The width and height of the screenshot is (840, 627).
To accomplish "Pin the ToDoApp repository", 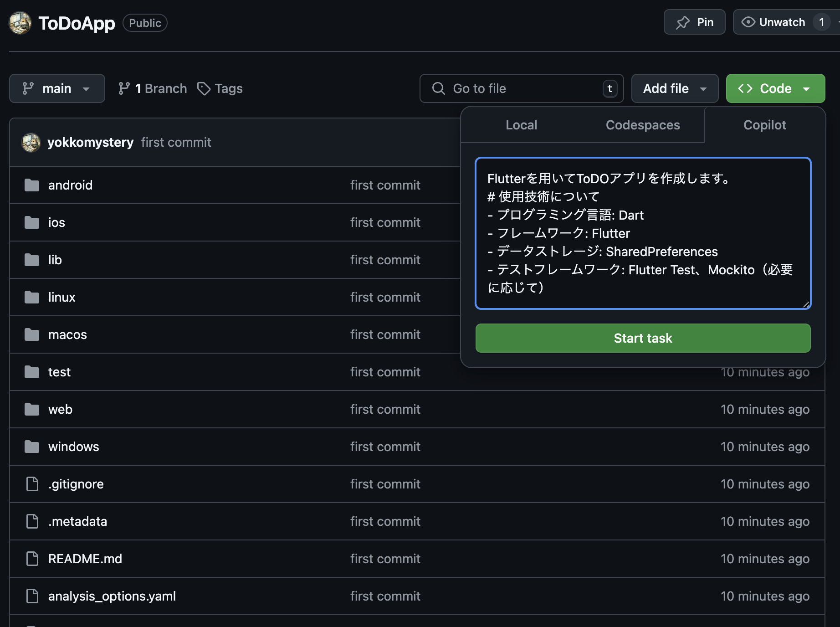I will pos(694,22).
